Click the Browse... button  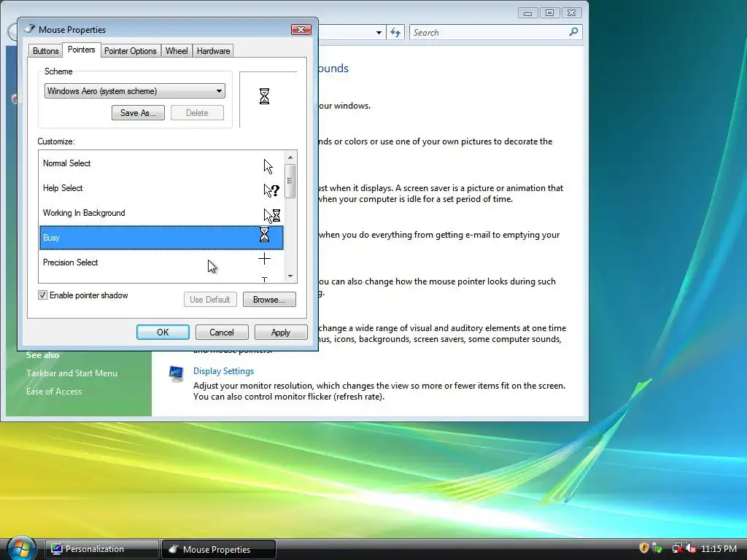[x=269, y=300]
